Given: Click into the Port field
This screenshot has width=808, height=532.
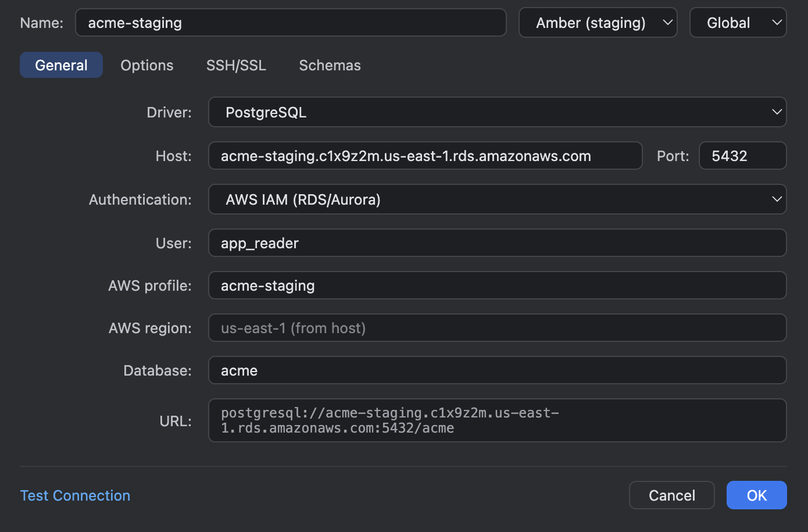Looking at the screenshot, I should [742, 156].
